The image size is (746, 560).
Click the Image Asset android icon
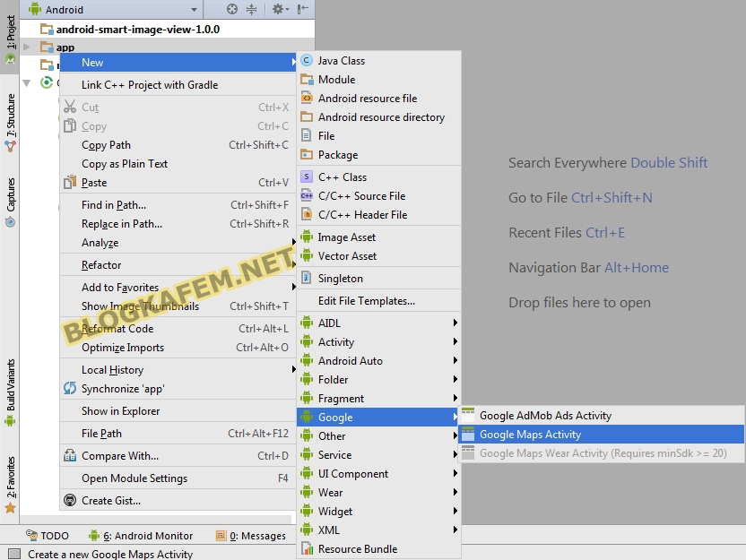[x=307, y=237]
